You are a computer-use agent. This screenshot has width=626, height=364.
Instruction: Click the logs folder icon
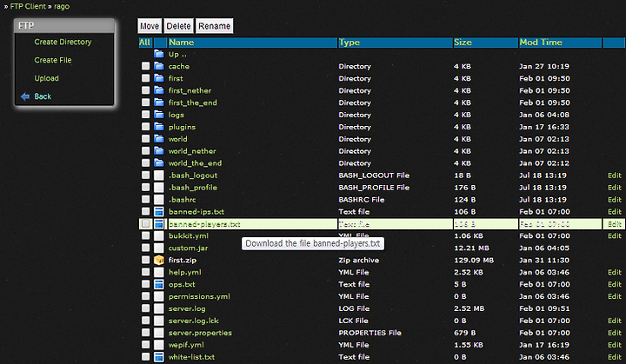[x=159, y=115]
